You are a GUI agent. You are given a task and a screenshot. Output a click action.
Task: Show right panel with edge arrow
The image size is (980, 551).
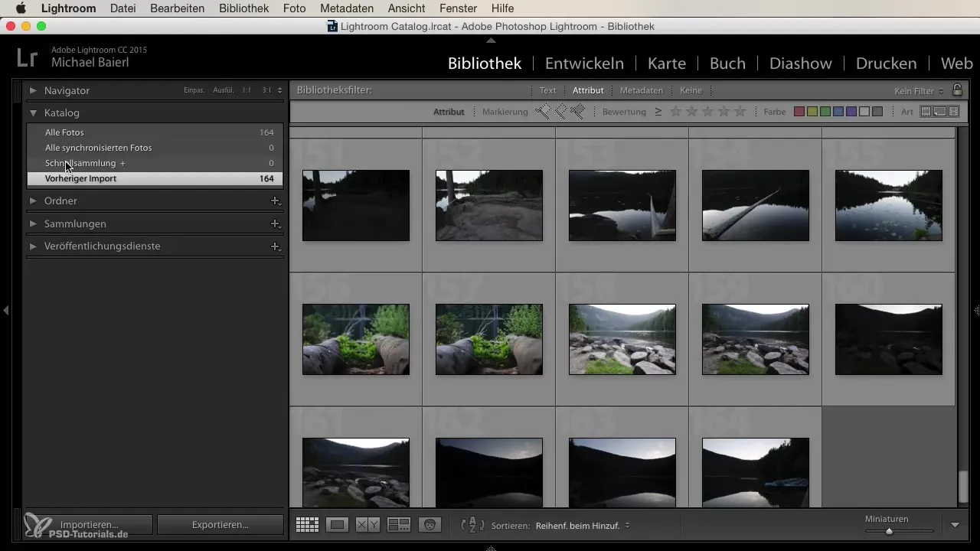pos(976,310)
